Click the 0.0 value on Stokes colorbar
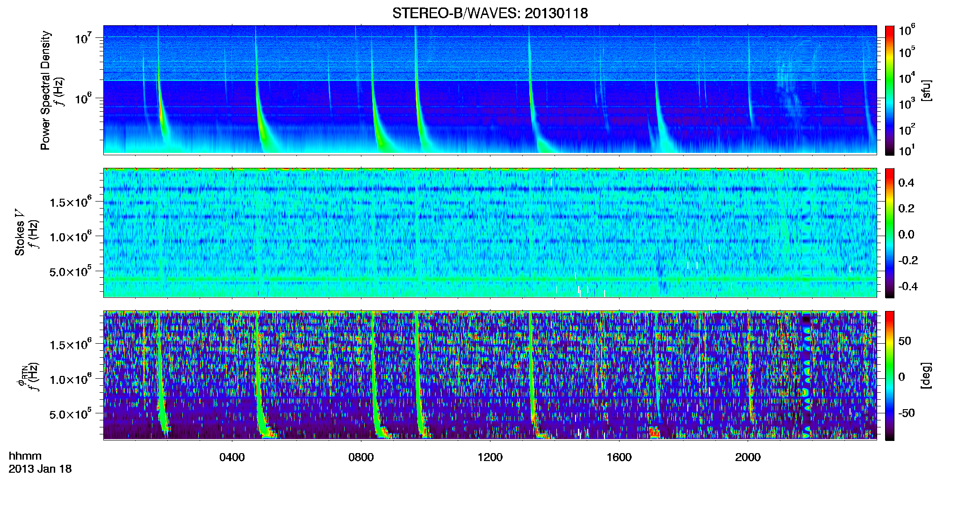This screenshot has height=505, width=980. click(906, 234)
